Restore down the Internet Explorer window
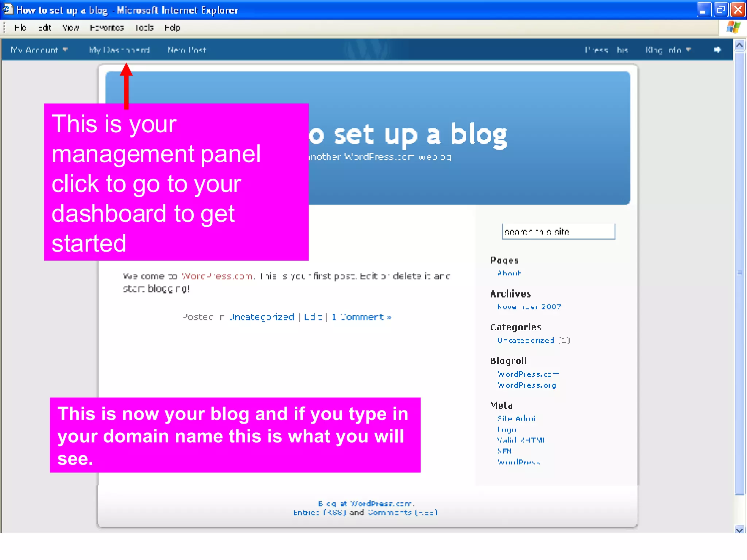The image size is (747, 560). tap(721, 9)
